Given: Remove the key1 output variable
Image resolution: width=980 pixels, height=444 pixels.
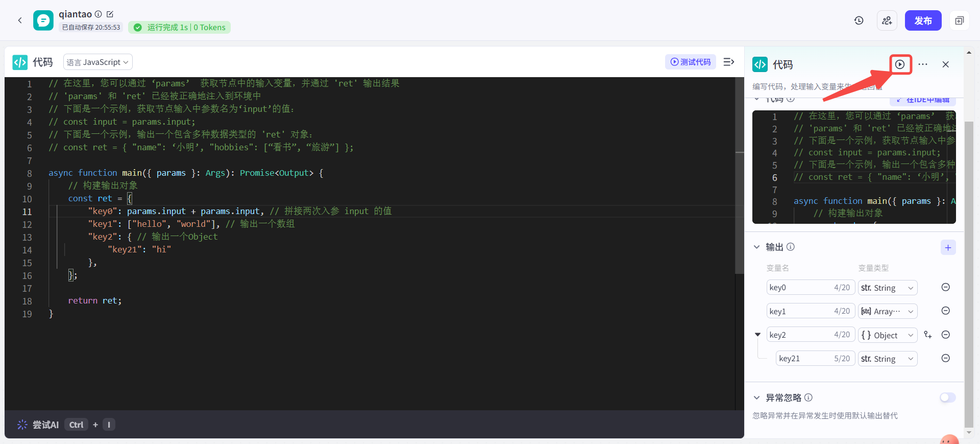Looking at the screenshot, I should pos(946,311).
